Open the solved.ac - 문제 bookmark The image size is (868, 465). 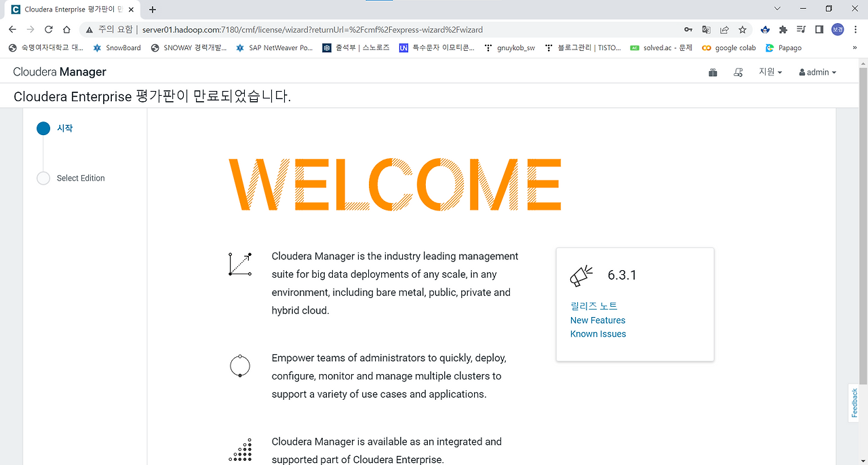pyautogui.click(x=661, y=48)
